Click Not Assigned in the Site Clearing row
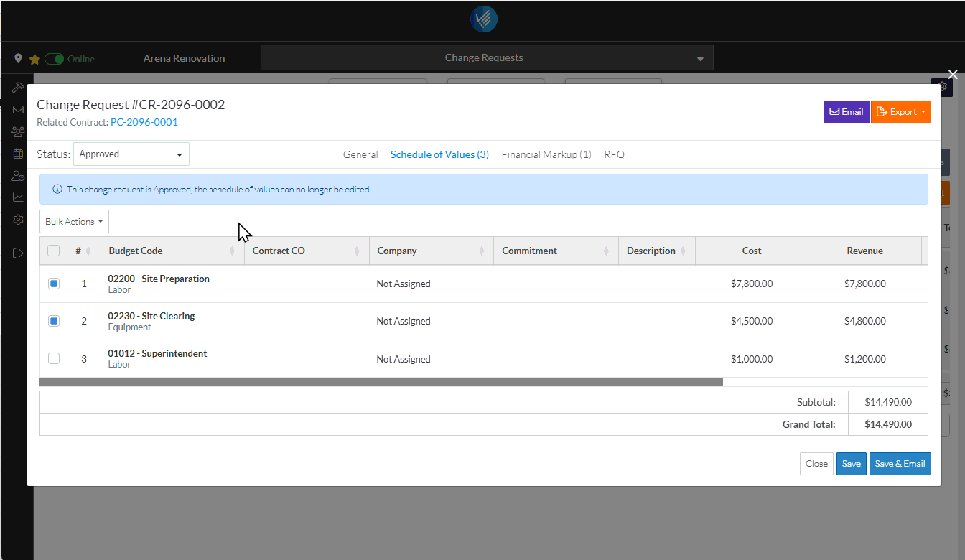The height and width of the screenshot is (560, 965). click(x=404, y=321)
